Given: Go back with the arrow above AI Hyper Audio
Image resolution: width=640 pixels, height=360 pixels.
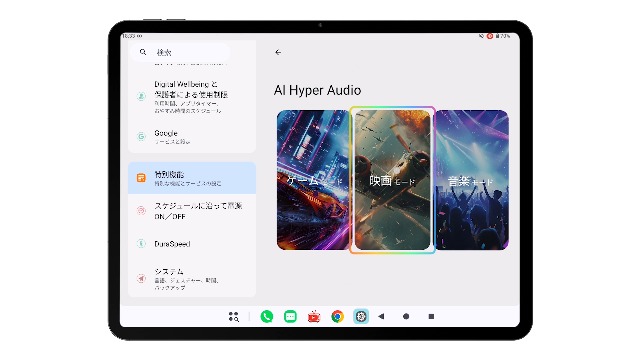Looking at the screenshot, I should point(278,52).
